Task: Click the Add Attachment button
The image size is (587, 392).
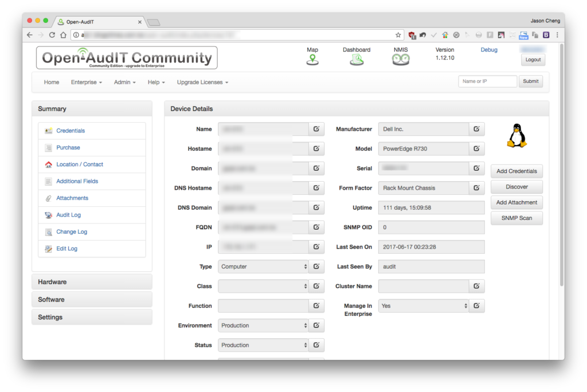Action: pos(516,202)
